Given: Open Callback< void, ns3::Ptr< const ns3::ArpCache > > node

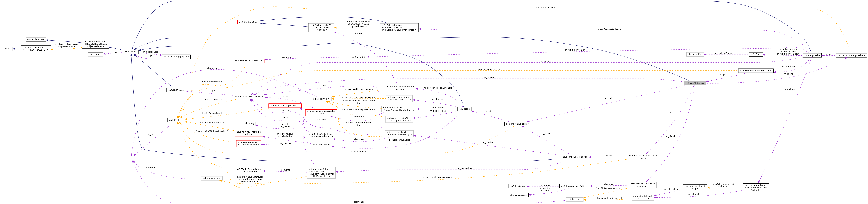Looking at the screenshot, I should point(399,28).
